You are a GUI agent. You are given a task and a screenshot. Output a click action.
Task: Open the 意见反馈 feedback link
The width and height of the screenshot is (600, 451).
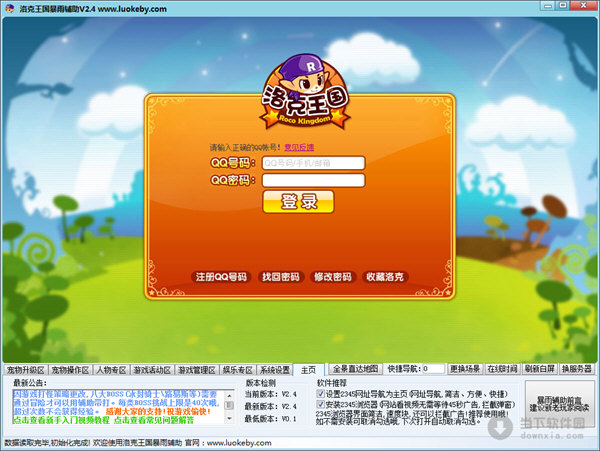(299, 147)
